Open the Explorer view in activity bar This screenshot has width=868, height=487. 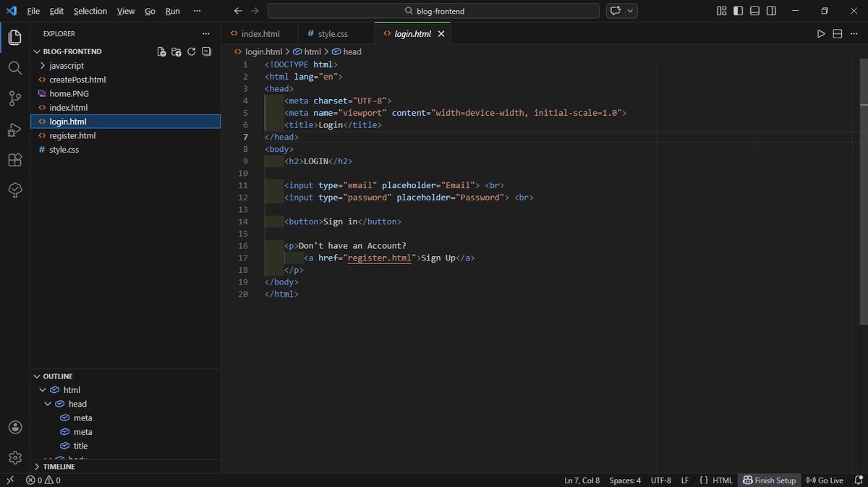point(14,38)
